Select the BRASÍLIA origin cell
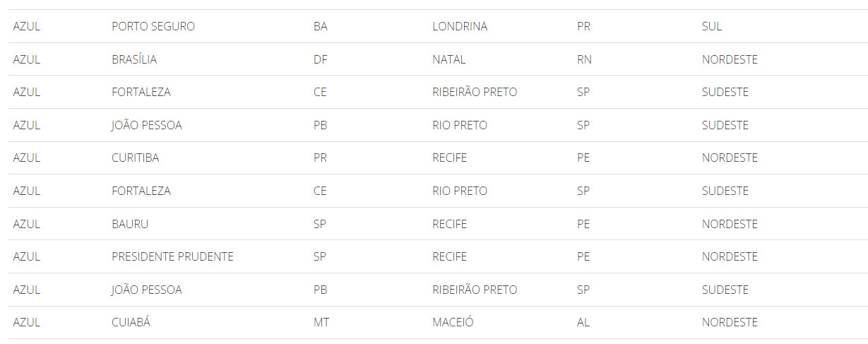Image resolution: width=868 pixels, height=344 pixels. (134, 59)
